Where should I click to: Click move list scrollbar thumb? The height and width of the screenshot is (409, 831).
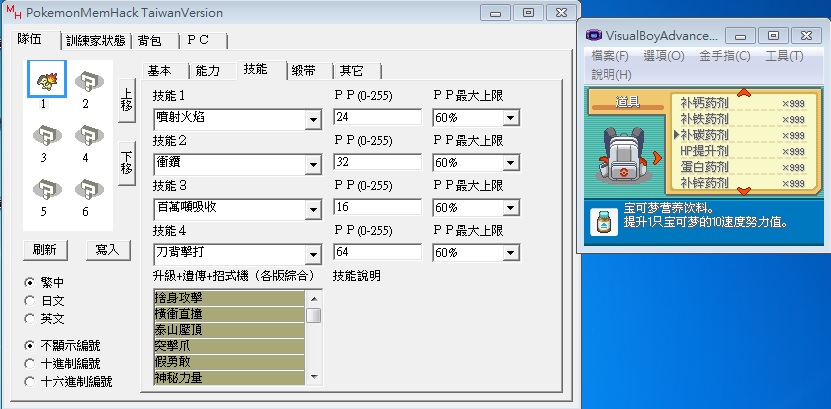(x=314, y=315)
